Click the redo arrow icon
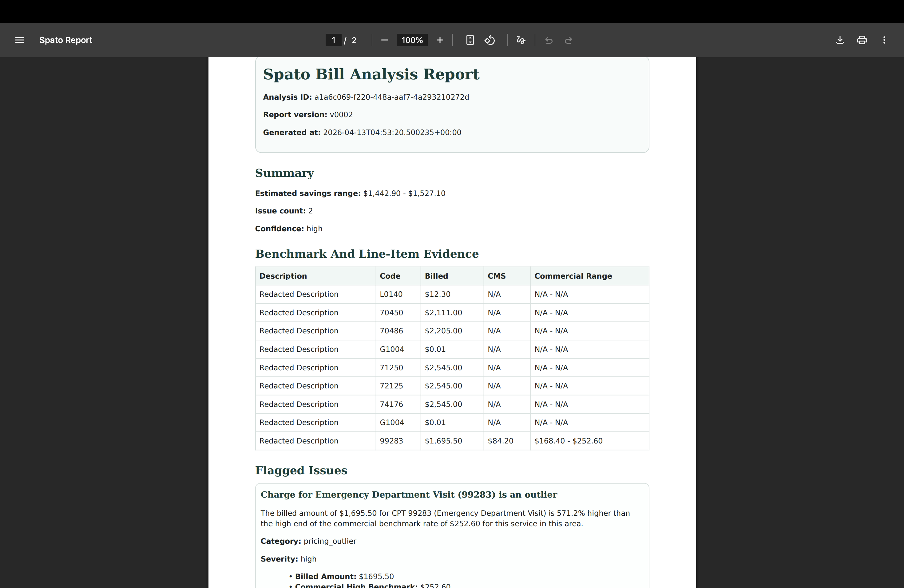904x588 pixels. [568, 40]
